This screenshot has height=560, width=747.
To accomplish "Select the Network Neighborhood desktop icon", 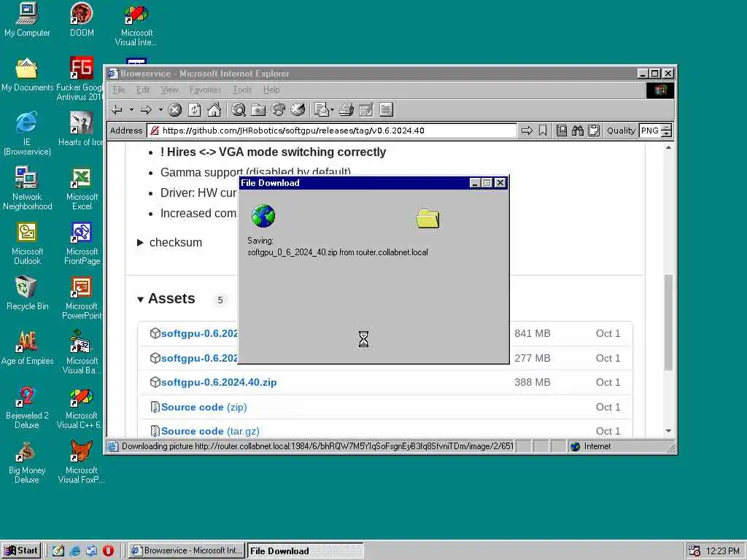I will (27, 189).
